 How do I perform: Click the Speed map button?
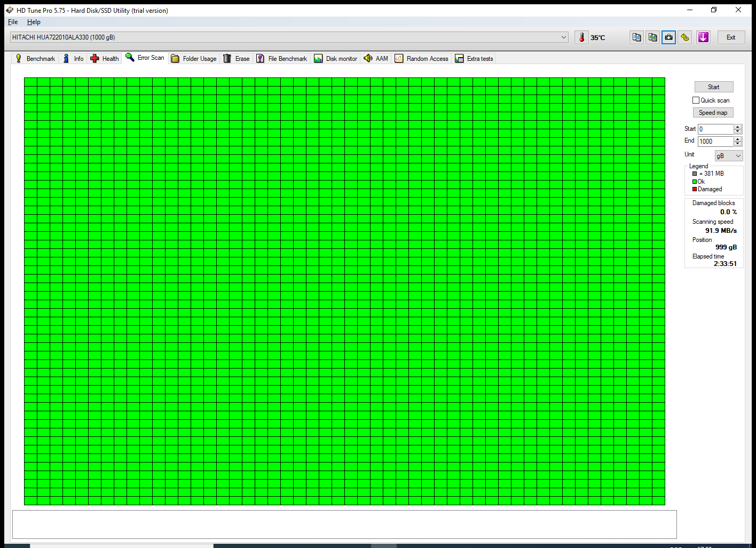pyautogui.click(x=713, y=113)
